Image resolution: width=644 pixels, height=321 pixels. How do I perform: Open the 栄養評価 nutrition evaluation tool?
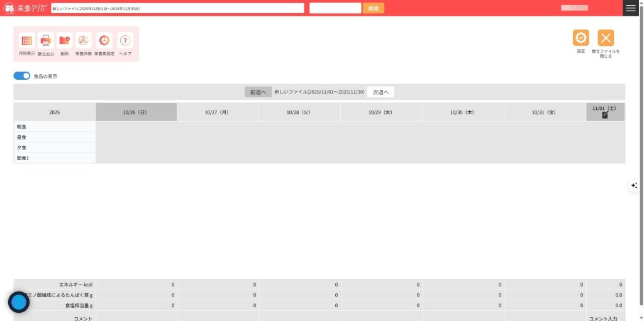point(84,41)
